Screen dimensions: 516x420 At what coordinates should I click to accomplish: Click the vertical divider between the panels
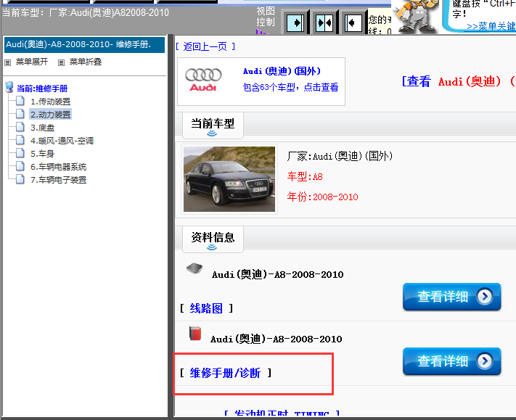(171, 226)
